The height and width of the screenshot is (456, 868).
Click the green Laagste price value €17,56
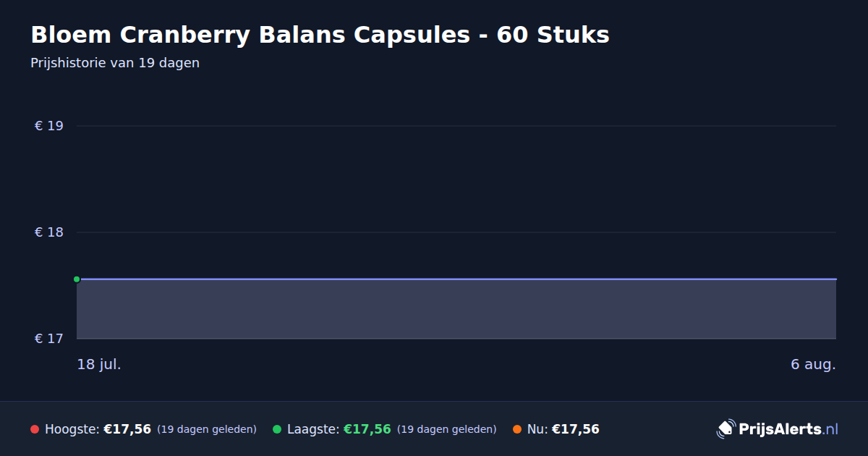point(367,429)
